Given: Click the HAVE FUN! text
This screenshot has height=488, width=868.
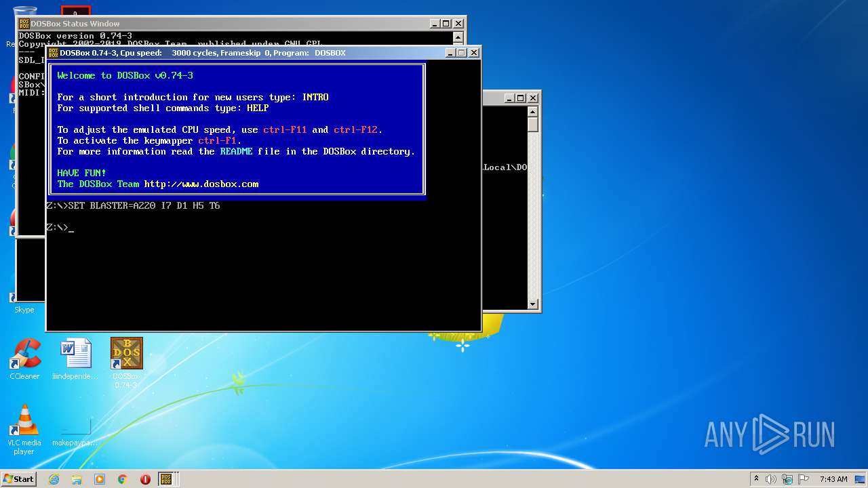Looking at the screenshot, I should tap(81, 174).
